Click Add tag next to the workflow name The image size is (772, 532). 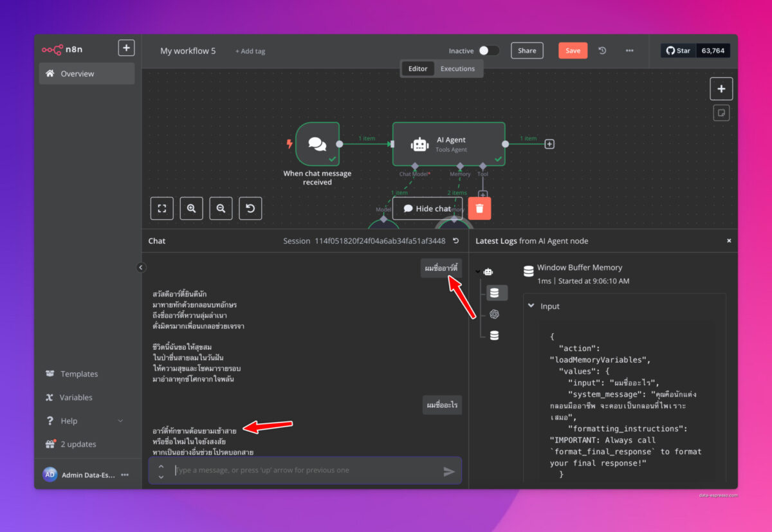[250, 51]
